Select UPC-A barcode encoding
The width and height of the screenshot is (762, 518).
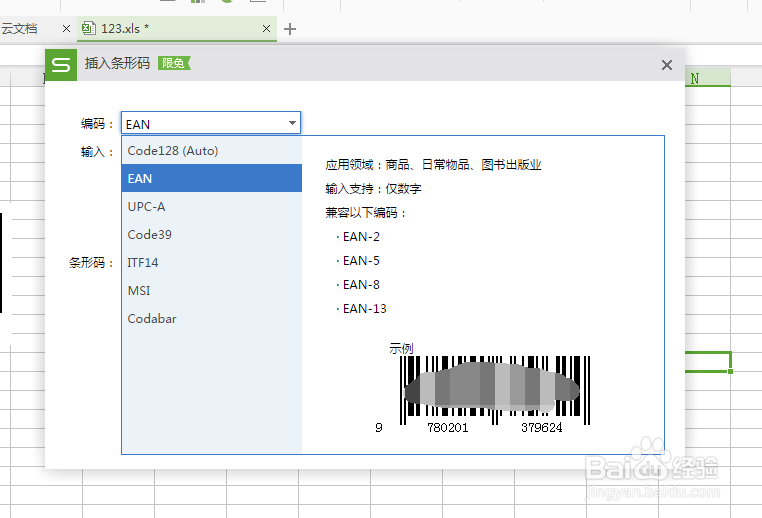(212, 207)
